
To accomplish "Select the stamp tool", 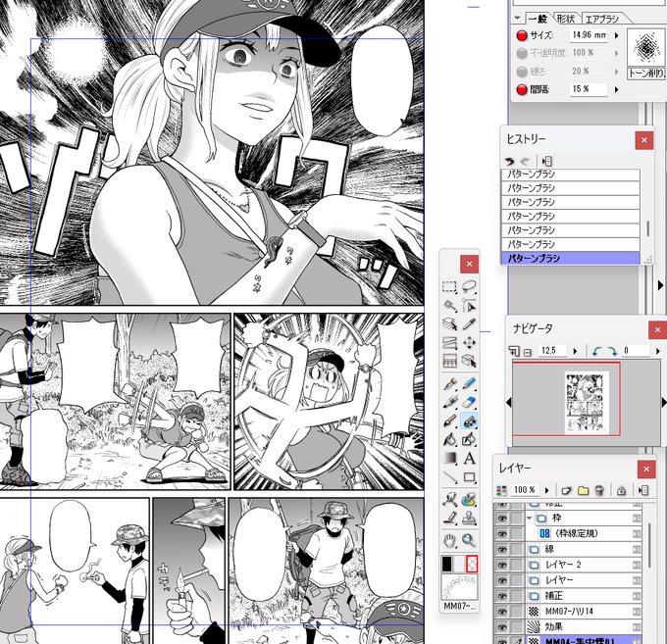I will tap(469, 518).
